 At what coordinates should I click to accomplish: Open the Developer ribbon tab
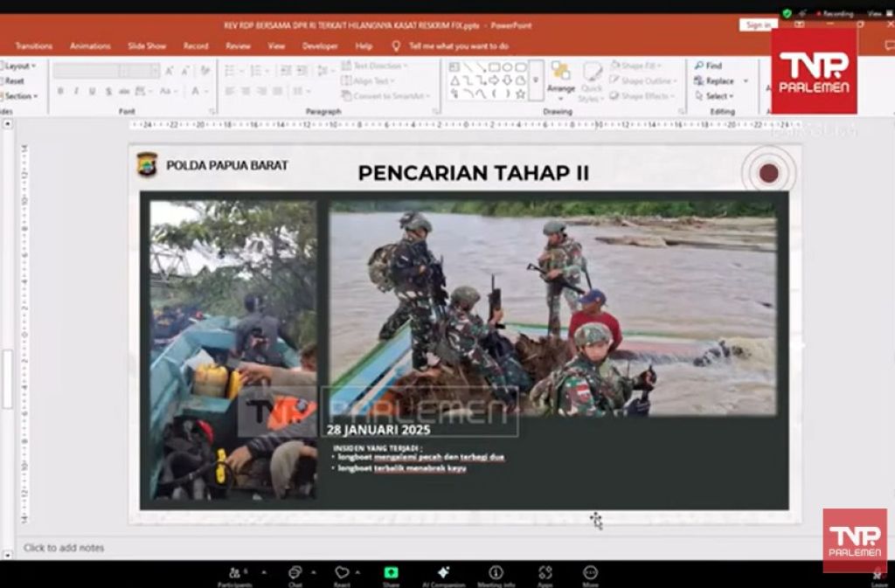(x=320, y=46)
